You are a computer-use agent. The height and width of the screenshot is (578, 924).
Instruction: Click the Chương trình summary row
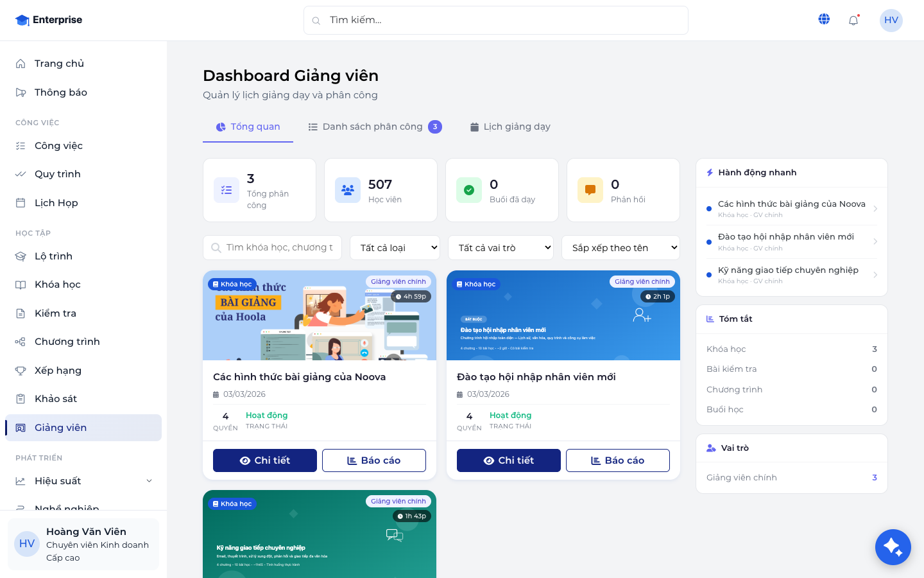coord(792,390)
